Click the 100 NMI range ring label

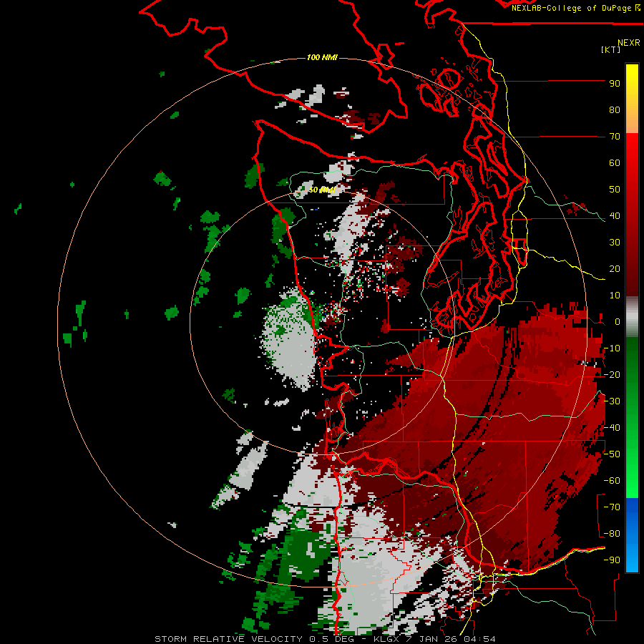tap(322, 57)
